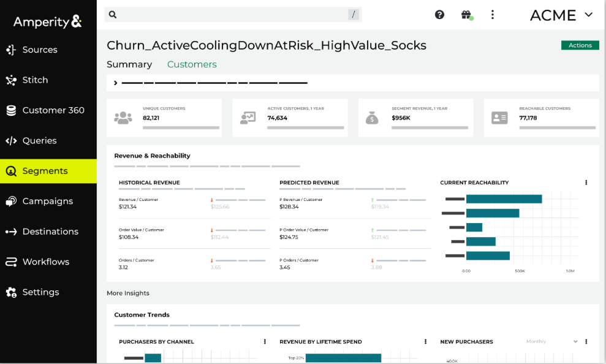This screenshot has height=364, width=606.
Task: Click the $125.66 comparison value
Action: coord(220,207)
